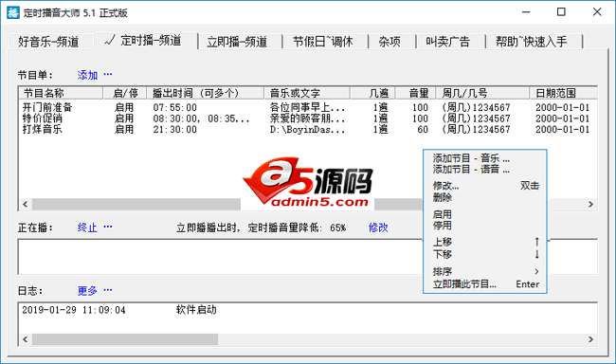Image resolution: width=616 pixels, height=364 pixels.
Task: Click the program list horizontal scrollbar thumb
Action: click(x=227, y=204)
